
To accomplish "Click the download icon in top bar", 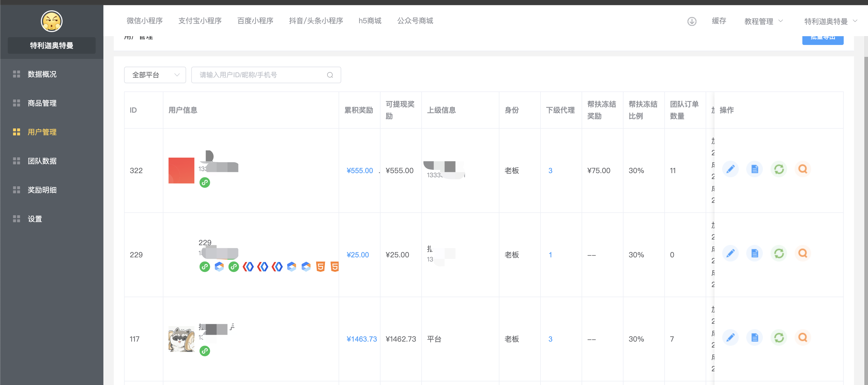I will pos(691,21).
